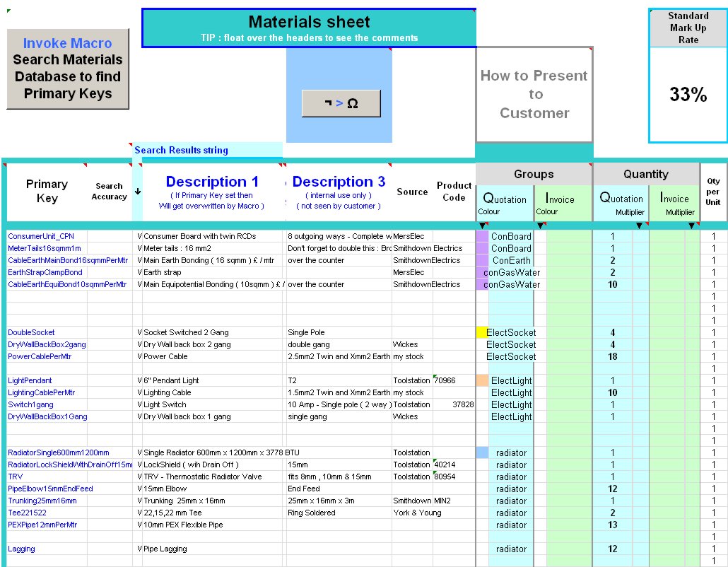Image resolution: width=728 pixels, height=567 pixels.
Task: Select TRV primary key cell
Action: (47, 477)
